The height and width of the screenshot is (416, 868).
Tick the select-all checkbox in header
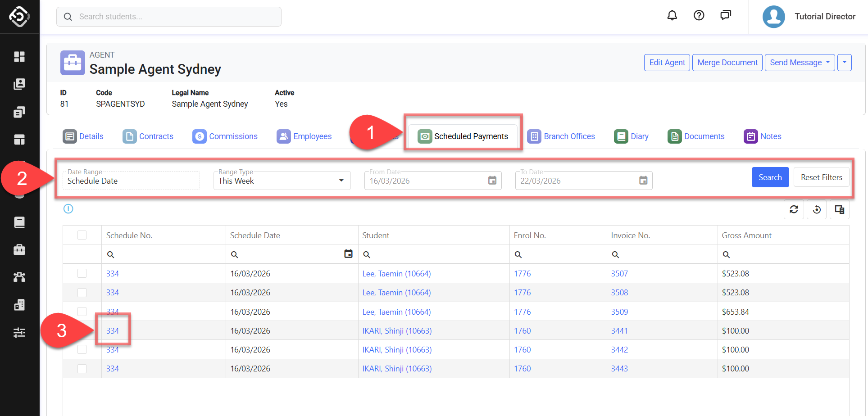click(x=82, y=235)
